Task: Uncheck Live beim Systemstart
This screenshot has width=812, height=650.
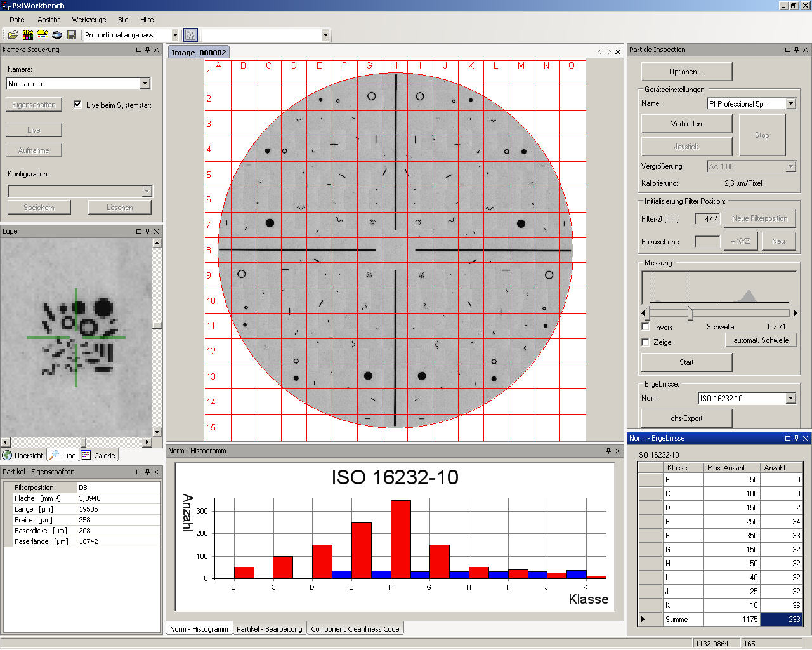Action: (77, 105)
